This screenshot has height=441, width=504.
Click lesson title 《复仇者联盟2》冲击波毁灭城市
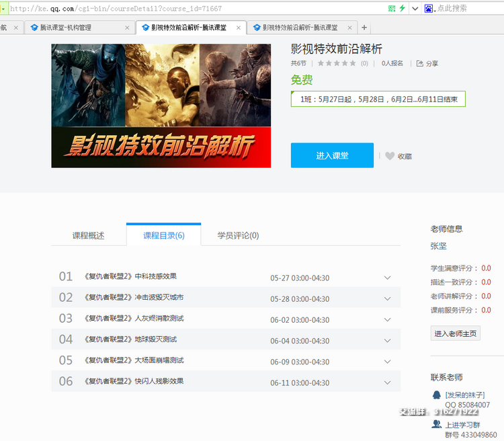pyautogui.click(x=134, y=297)
